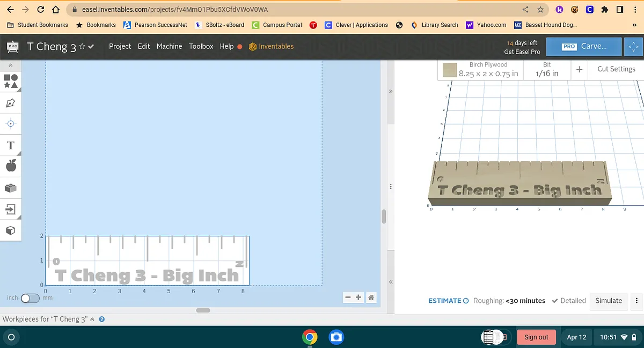Open Birch Plywood material settings
The height and width of the screenshot is (348, 644).
click(x=488, y=69)
